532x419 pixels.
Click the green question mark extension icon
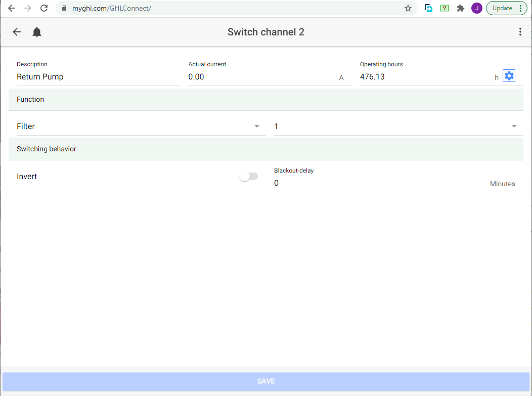pos(445,8)
